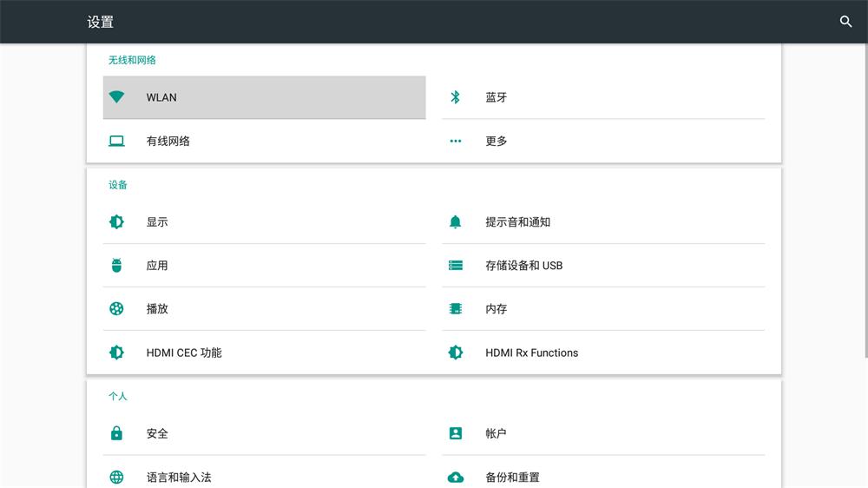
Task: Click the 个人 section header
Action: tap(117, 396)
